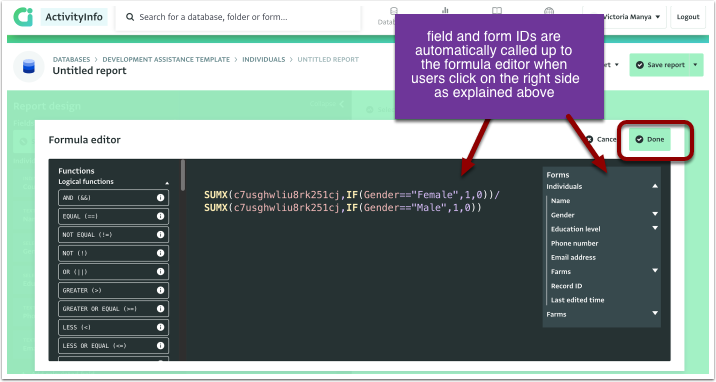Click the search magnifier icon
Image resolution: width=716 pixels, height=382 pixels.
pos(130,17)
